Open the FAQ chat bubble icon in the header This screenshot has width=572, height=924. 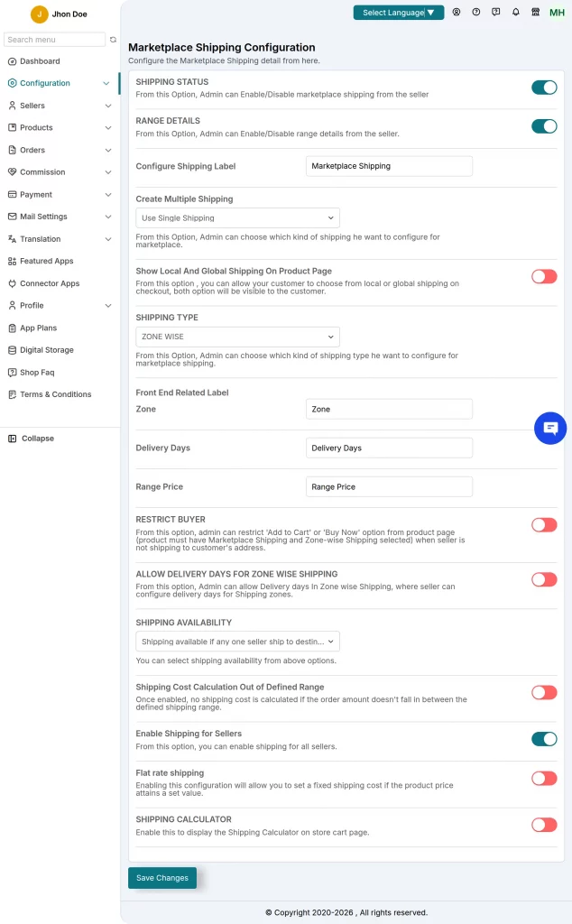click(x=496, y=12)
